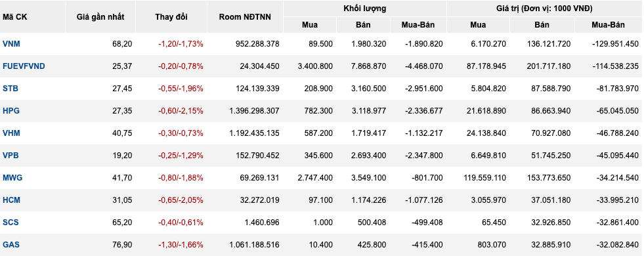Click the Giá trị (Đơn vị: 1000 VNĐ) header

point(545,9)
